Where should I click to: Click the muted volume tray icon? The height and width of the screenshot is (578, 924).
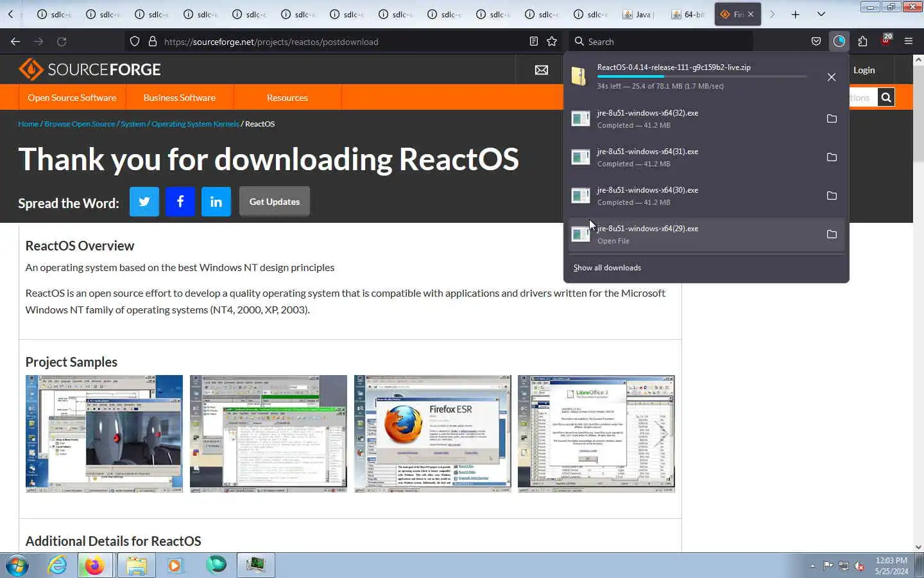point(860,566)
